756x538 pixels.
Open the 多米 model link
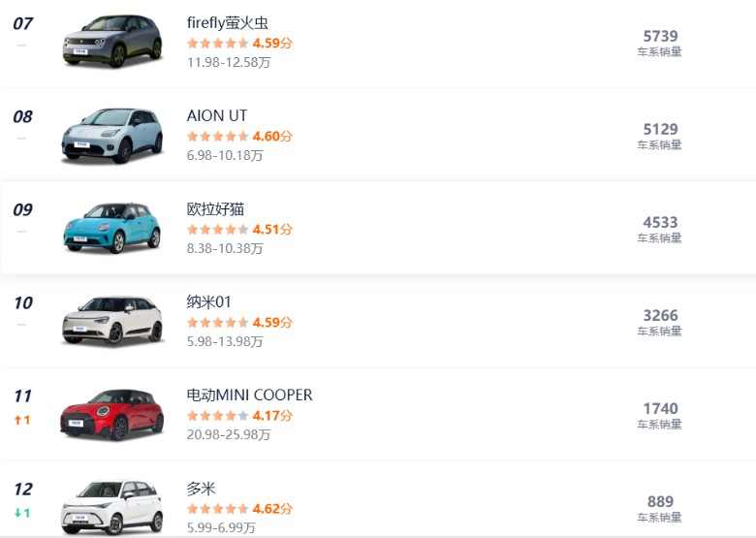202,488
